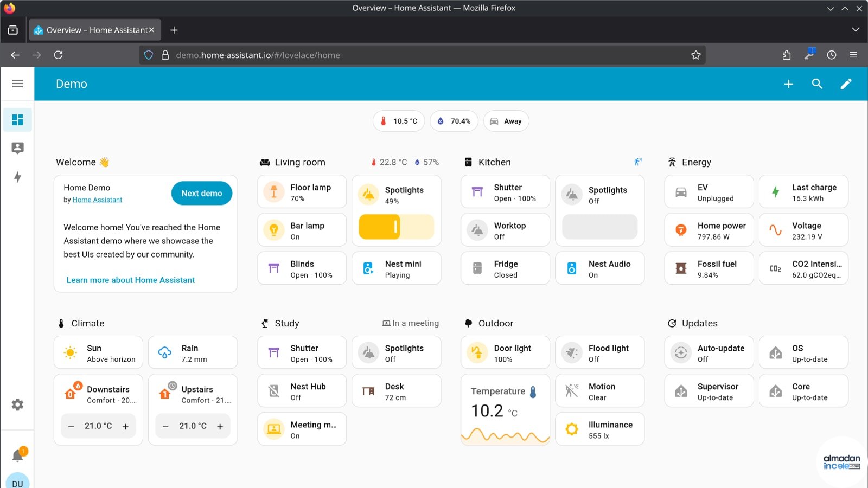
Task: Toggle the Bar lamp bulb icon
Action: pyautogui.click(x=274, y=230)
